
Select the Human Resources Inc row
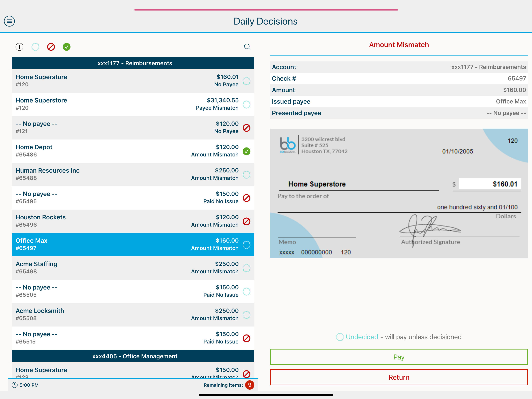[133, 175]
